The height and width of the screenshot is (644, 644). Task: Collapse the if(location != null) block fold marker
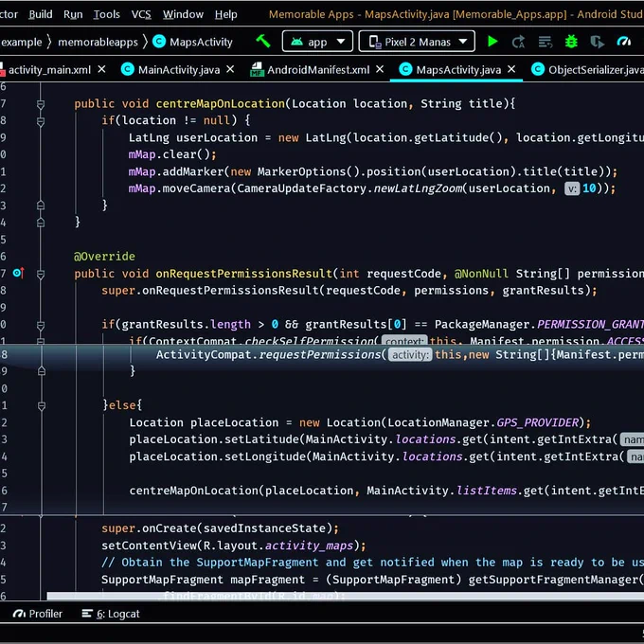[x=40, y=121]
